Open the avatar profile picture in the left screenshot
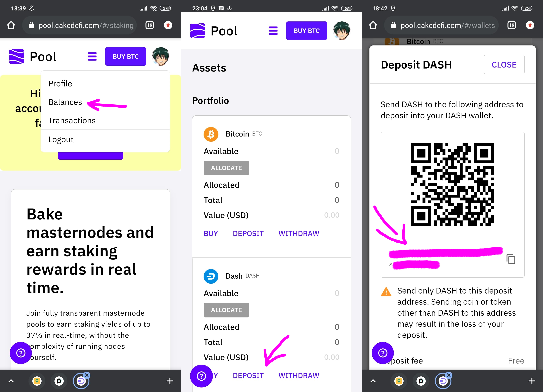This screenshot has width=543, height=392. [x=161, y=56]
